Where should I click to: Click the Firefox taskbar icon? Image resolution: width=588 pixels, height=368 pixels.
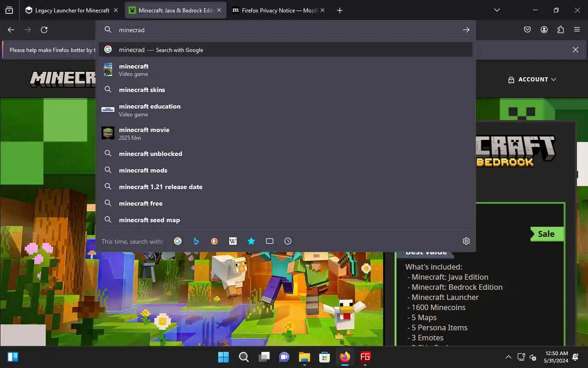(345, 357)
